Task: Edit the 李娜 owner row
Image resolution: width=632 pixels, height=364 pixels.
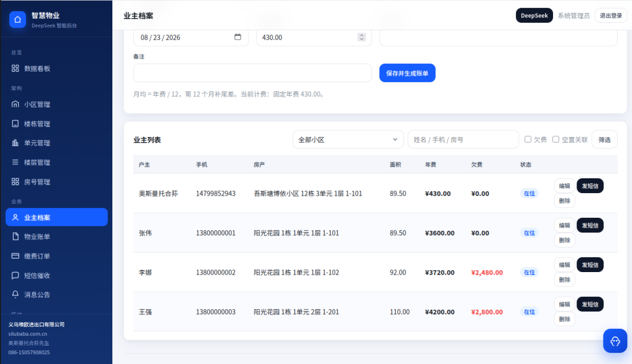Action: 564,265
